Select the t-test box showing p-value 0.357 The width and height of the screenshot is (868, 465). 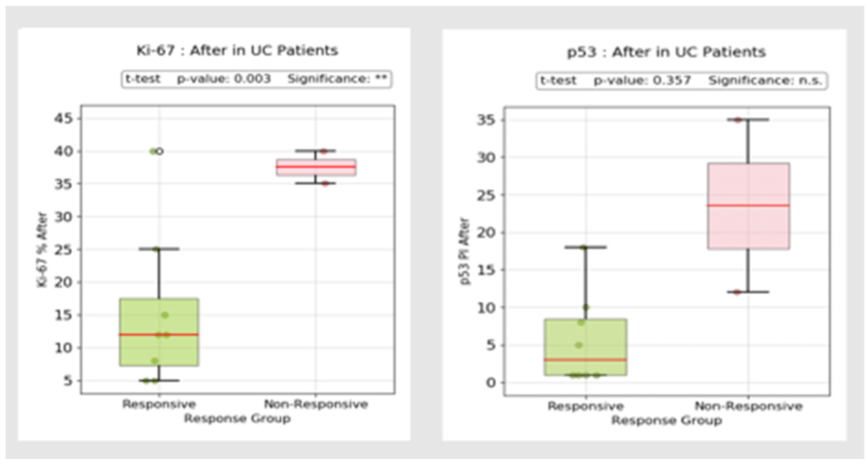(681, 81)
